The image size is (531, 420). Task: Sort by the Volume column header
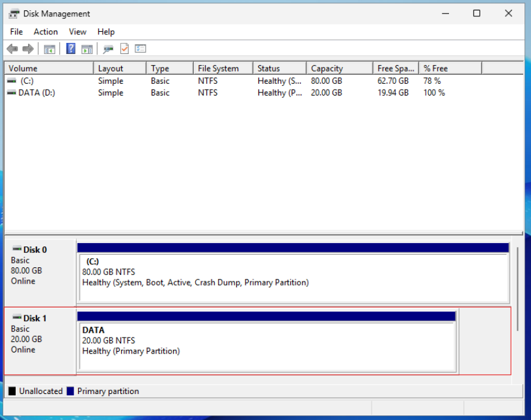click(49, 68)
